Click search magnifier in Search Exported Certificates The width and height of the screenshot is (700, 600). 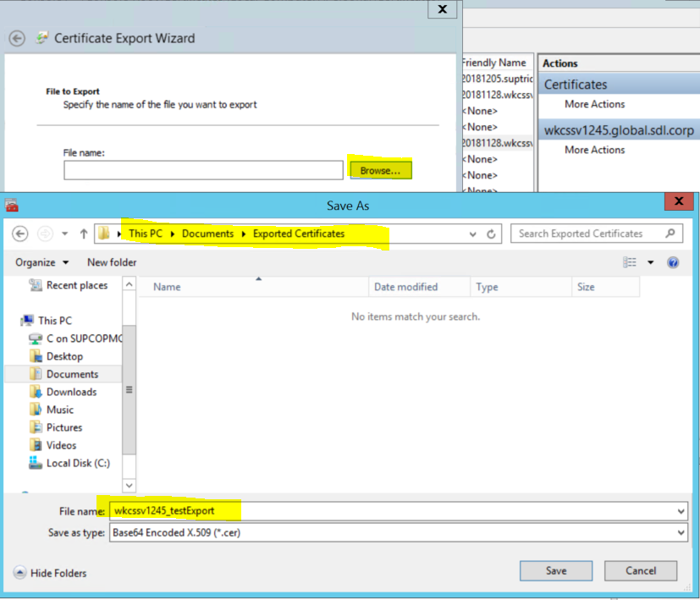(x=670, y=234)
